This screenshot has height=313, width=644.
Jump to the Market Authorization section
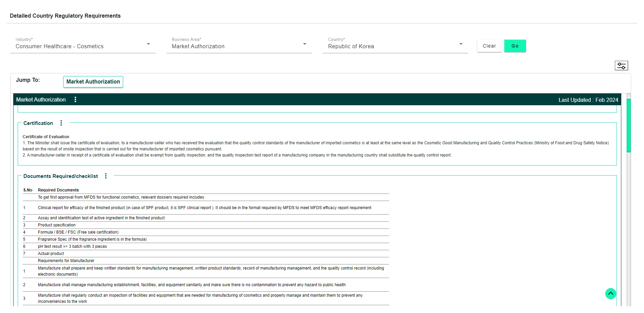point(93,82)
